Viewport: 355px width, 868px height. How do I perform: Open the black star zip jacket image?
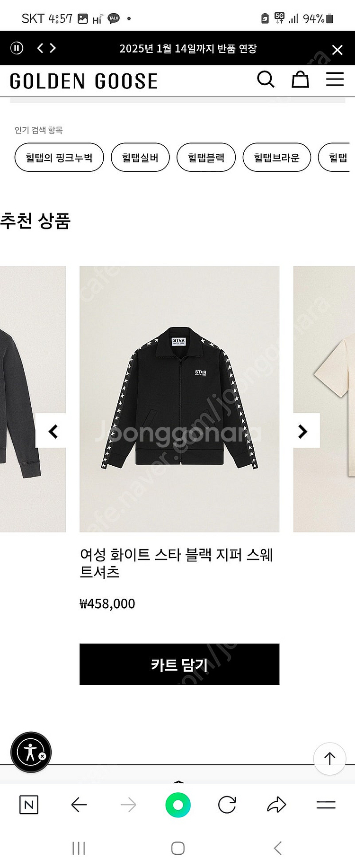point(179,399)
